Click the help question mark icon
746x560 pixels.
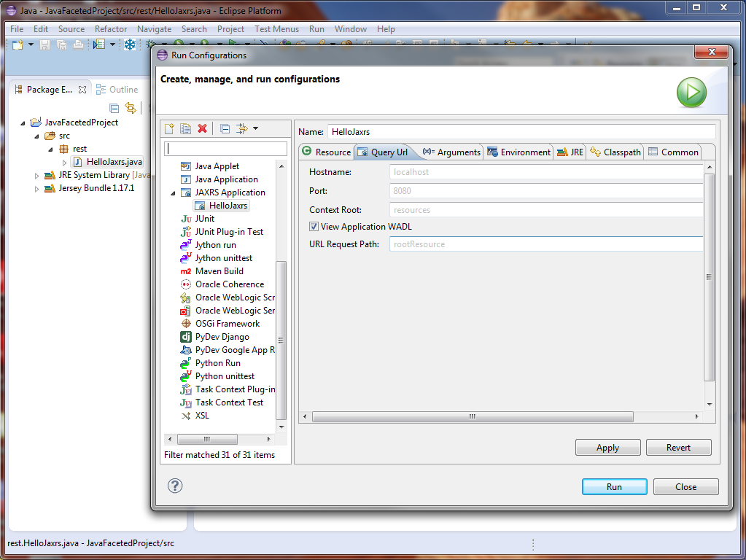[175, 486]
